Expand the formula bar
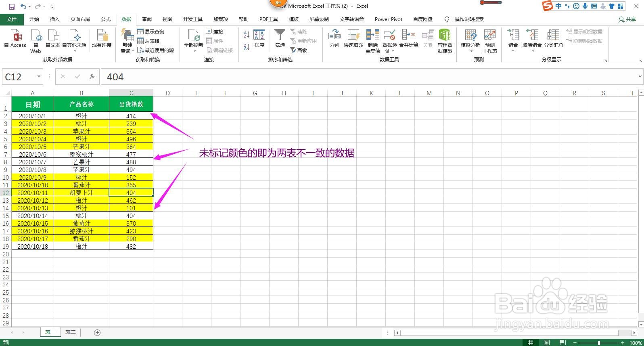 640,76
